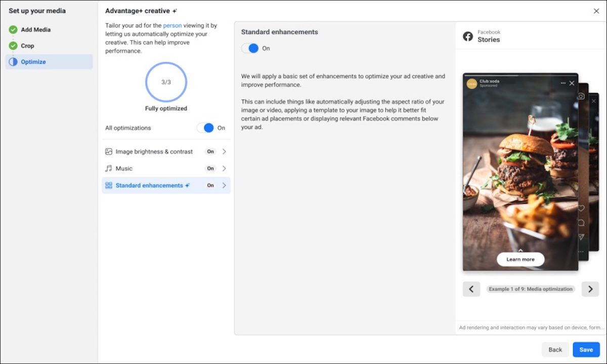The height and width of the screenshot is (364, 607).
Task: Click the camera icon on the story card
Action: coord(581,96)
